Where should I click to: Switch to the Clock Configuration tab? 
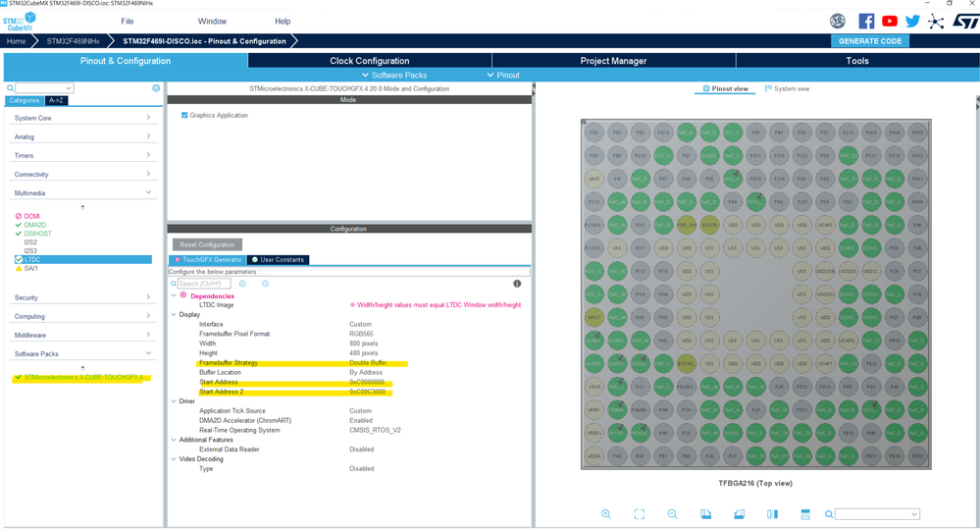click(x=370, y=61)
